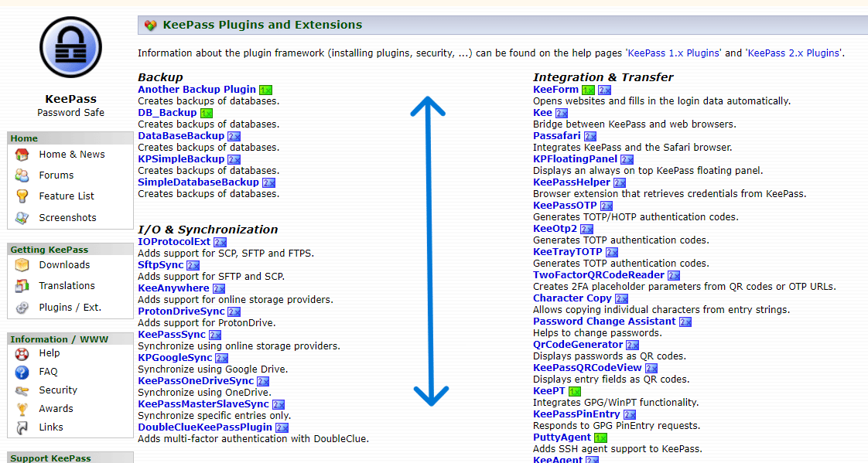868x463 pixels.
Task: Select the Plugins / Ext. icon
Action: [22, 307]
